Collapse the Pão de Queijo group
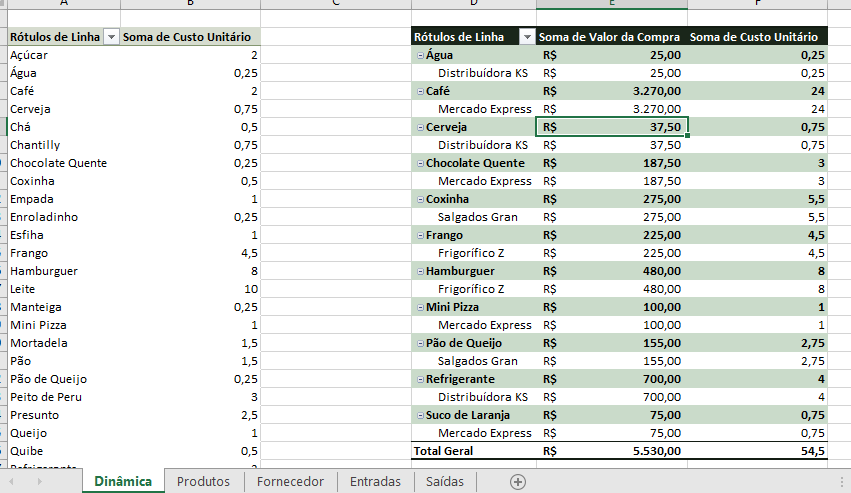The width and height of the screenshot is (851, 493). (x=420, y=343)
